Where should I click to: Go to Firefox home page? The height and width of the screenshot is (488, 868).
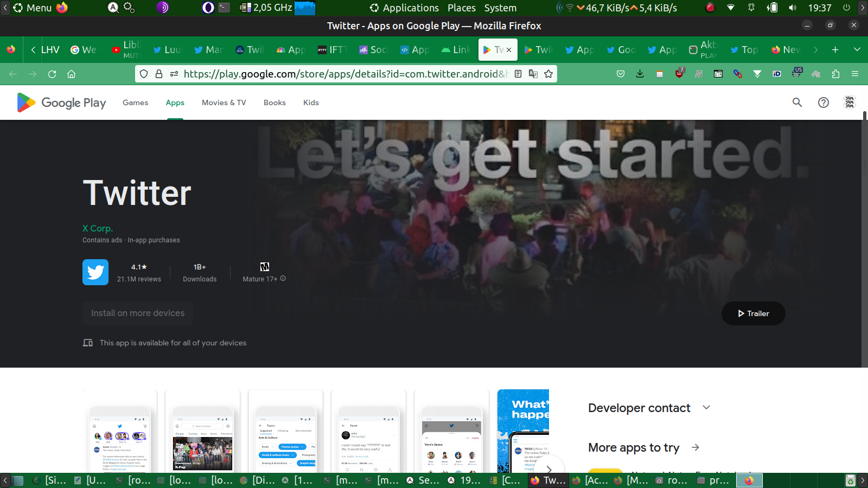click(71, 74)
